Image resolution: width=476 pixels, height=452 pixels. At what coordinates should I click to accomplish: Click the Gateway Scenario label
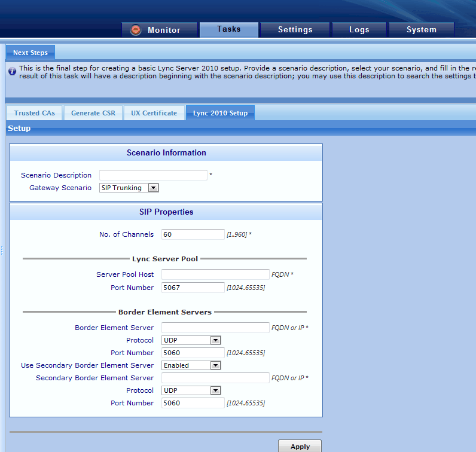coord(60,188)
